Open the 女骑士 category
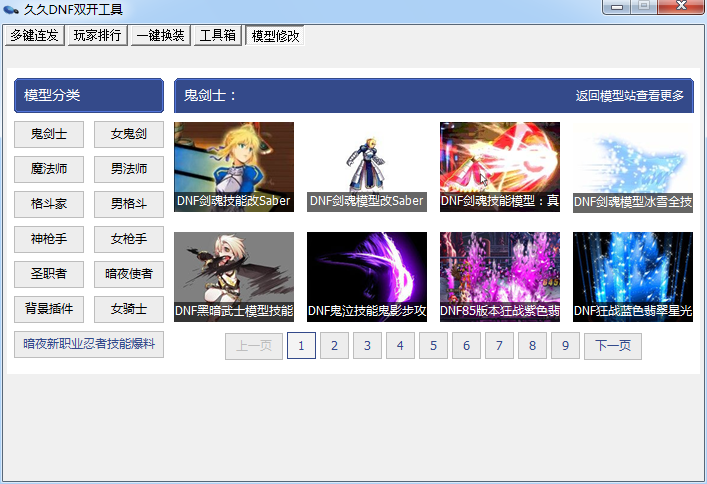Viewport: 707px width, 484px height. [x=129, y=309]
